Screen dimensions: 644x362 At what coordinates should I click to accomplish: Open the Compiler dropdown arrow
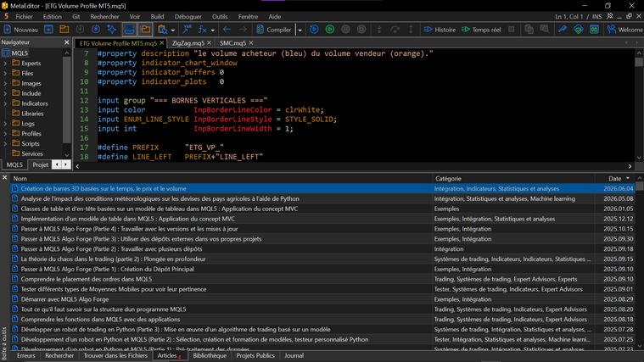tap(300, 30)
